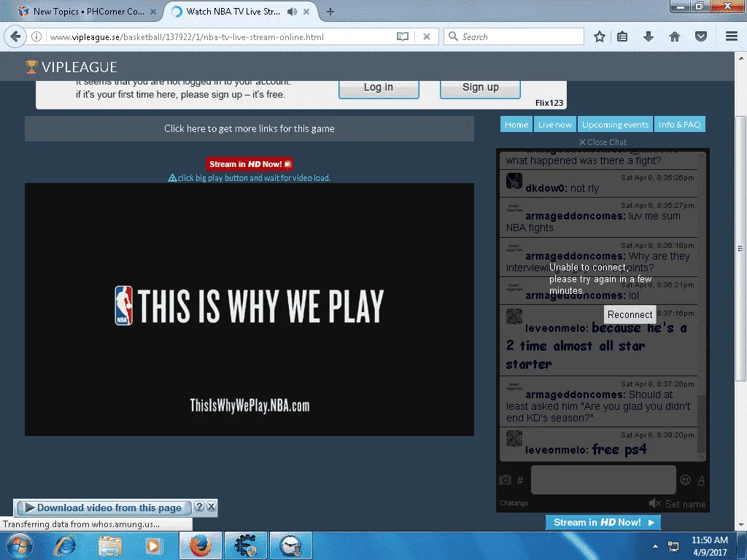The width and height of the screenshot is (747, 560).
Task: Click the big play button notice link
Action: [x=249, y=178]
